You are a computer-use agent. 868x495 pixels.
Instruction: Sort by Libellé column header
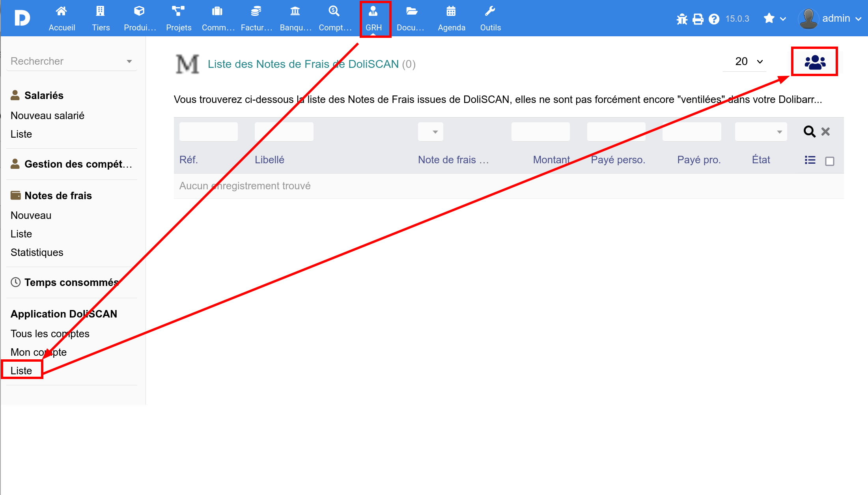point(269,160)
